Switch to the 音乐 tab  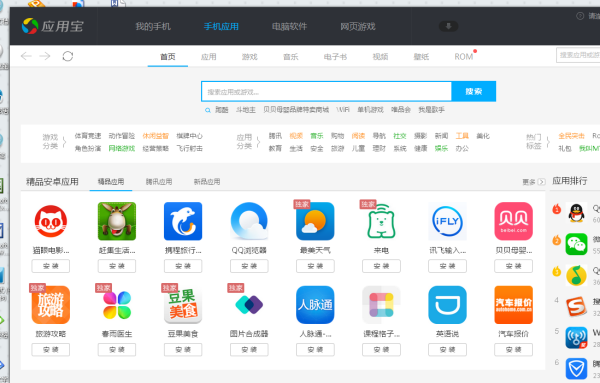tap(290, 57)
